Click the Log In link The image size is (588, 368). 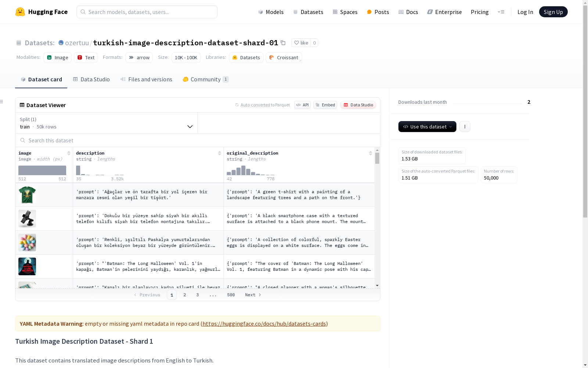point(525,12)
